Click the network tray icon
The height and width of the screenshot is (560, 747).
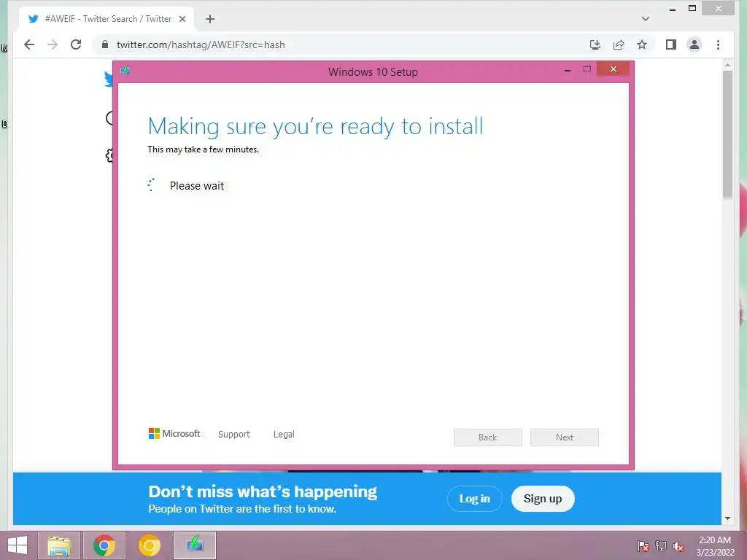click(x=661, y=545)
